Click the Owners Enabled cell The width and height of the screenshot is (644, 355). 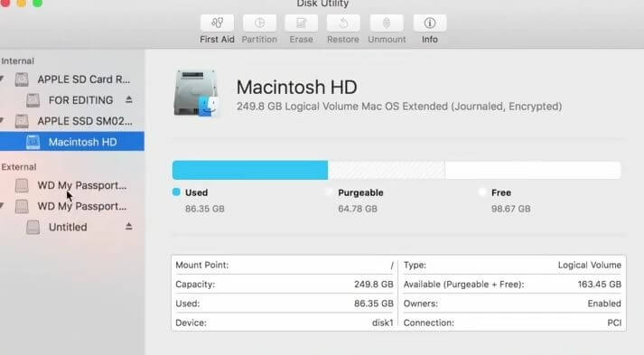(x=512, y=304)
